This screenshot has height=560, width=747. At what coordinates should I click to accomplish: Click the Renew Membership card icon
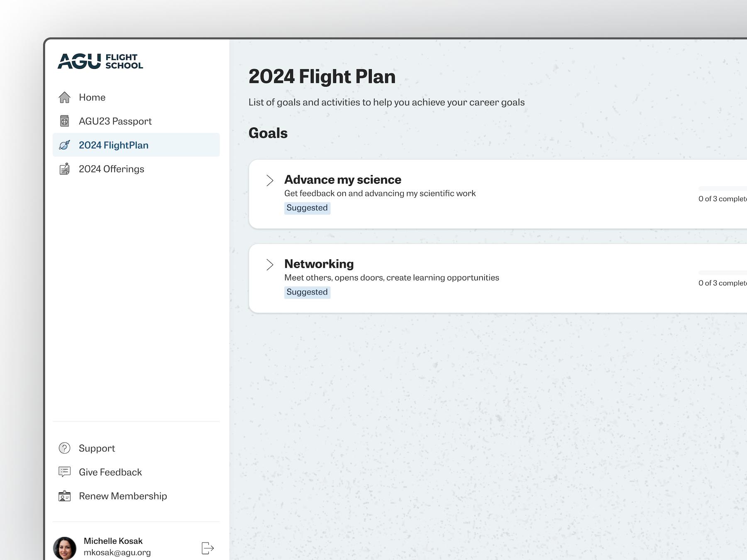(x=65, y=496)
